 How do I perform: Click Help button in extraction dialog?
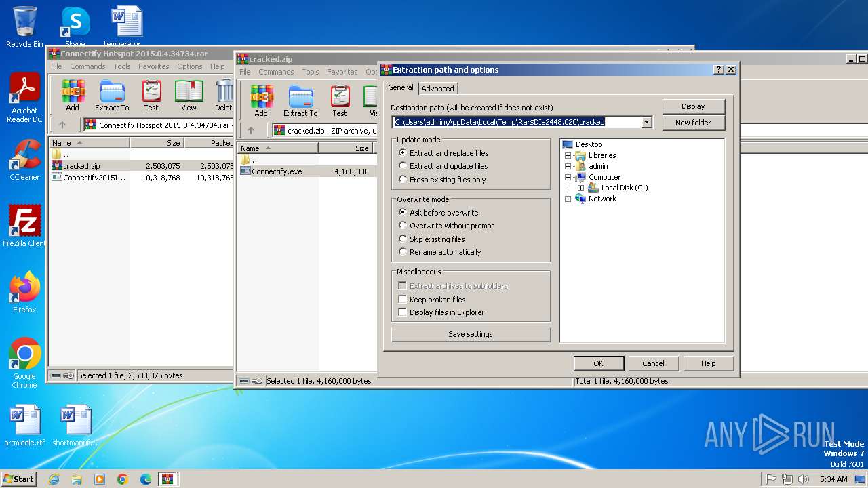708,363
